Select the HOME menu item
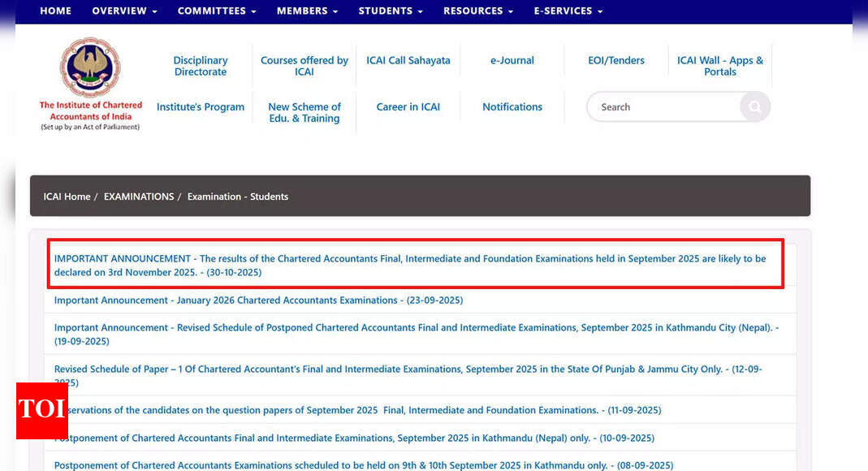 click(55, 11)
